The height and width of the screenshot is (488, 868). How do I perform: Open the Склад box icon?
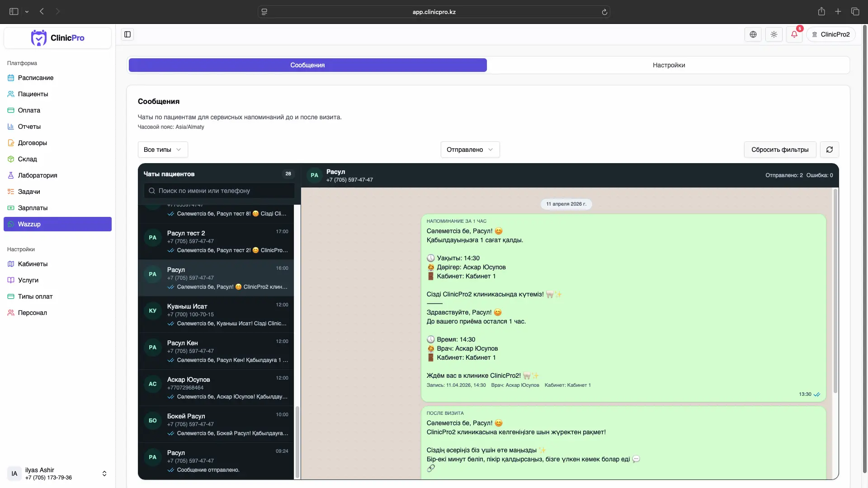click(11, 159)
